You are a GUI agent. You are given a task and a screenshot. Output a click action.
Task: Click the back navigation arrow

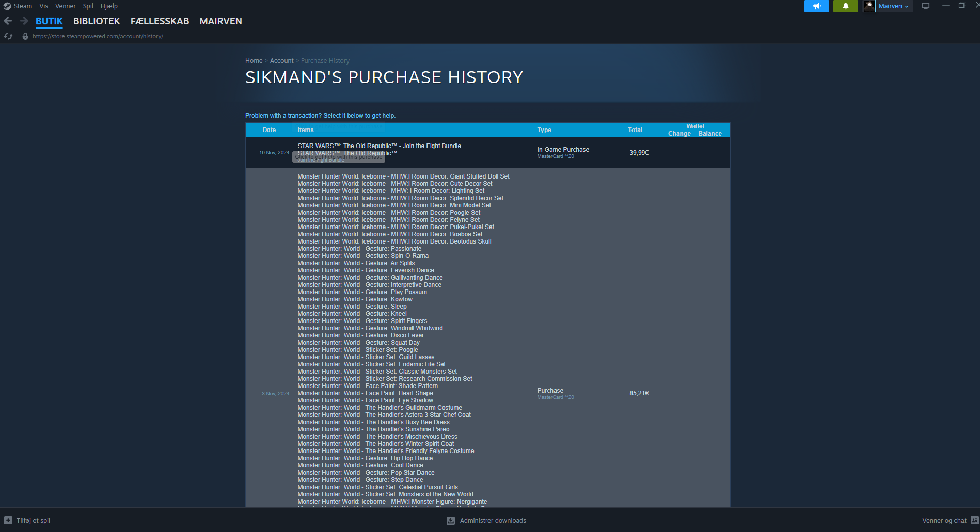[x=8, y=21]
